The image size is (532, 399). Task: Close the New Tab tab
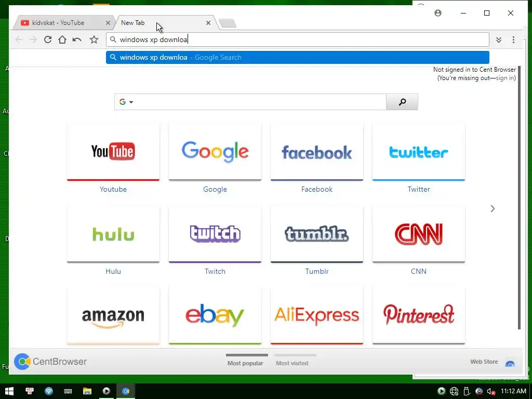pos(208,23)
